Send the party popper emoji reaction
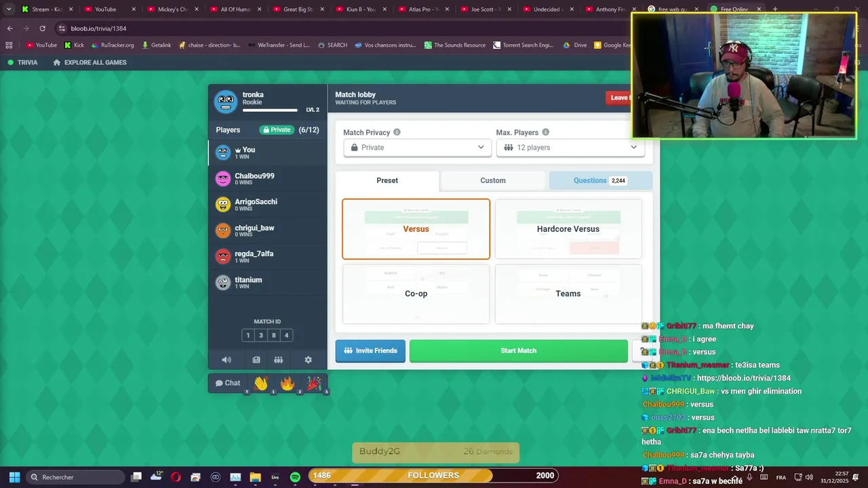The height and width of the screenshot is (488, 868). pyautogui.click(x=314, y=384)
